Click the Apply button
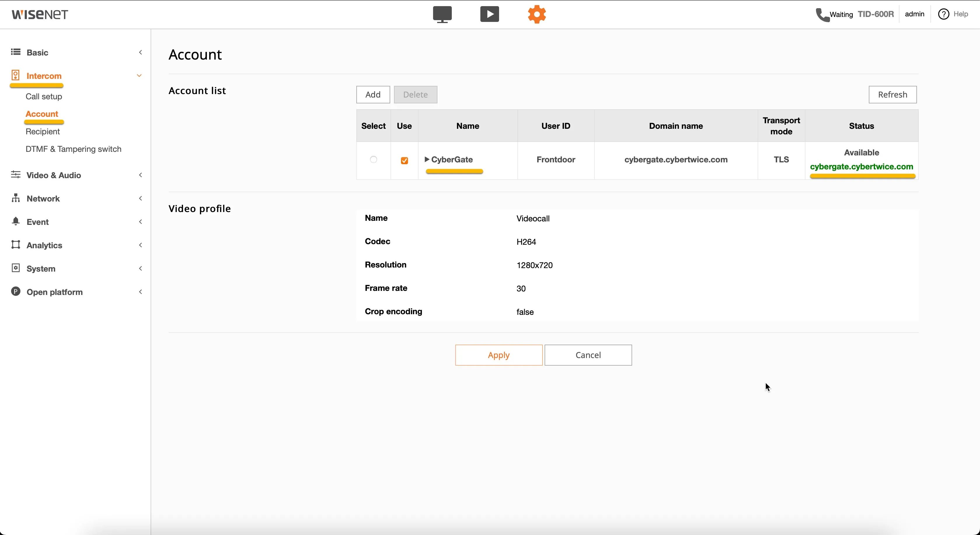Viewport: 980px width, 535px height. [499, 355]
